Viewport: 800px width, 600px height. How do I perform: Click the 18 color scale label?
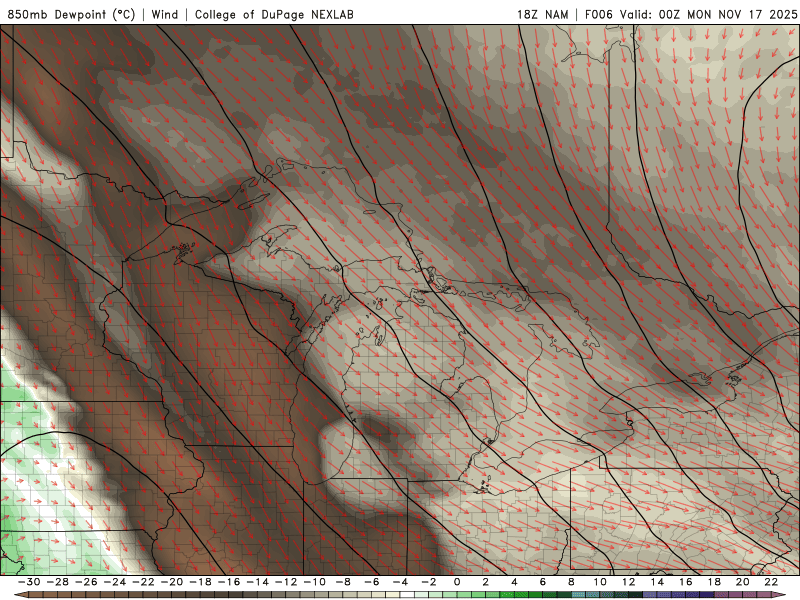(x=714, y=582)
